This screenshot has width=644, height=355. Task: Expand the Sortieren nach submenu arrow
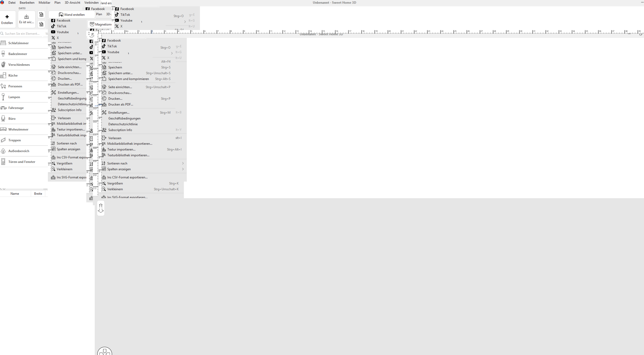[183, 163]
